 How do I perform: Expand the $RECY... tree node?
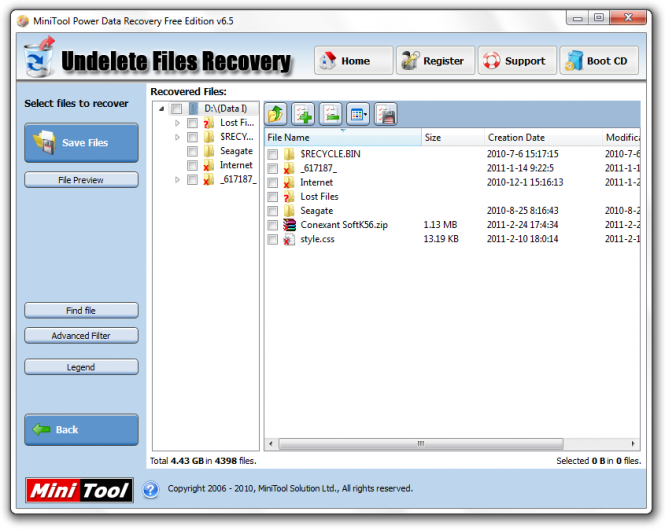177,137
